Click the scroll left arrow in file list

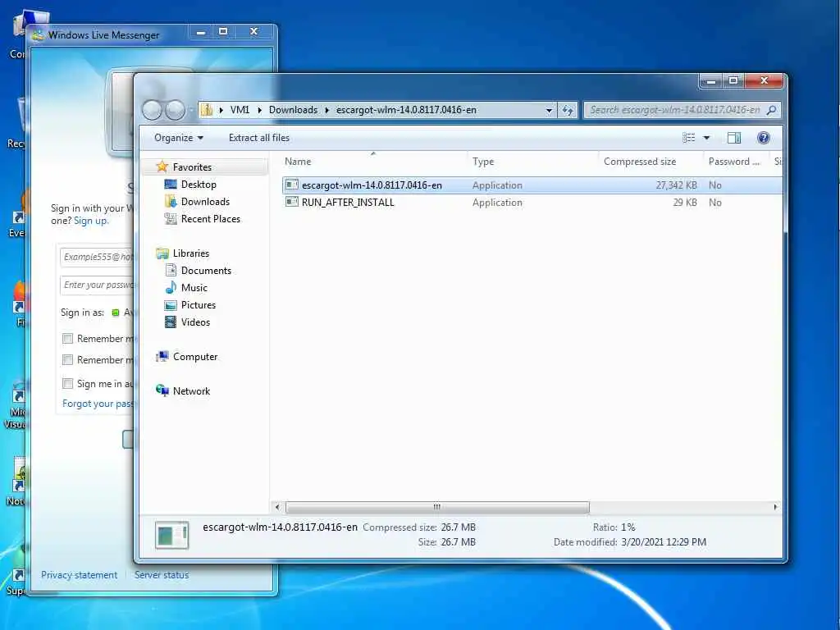277,507
